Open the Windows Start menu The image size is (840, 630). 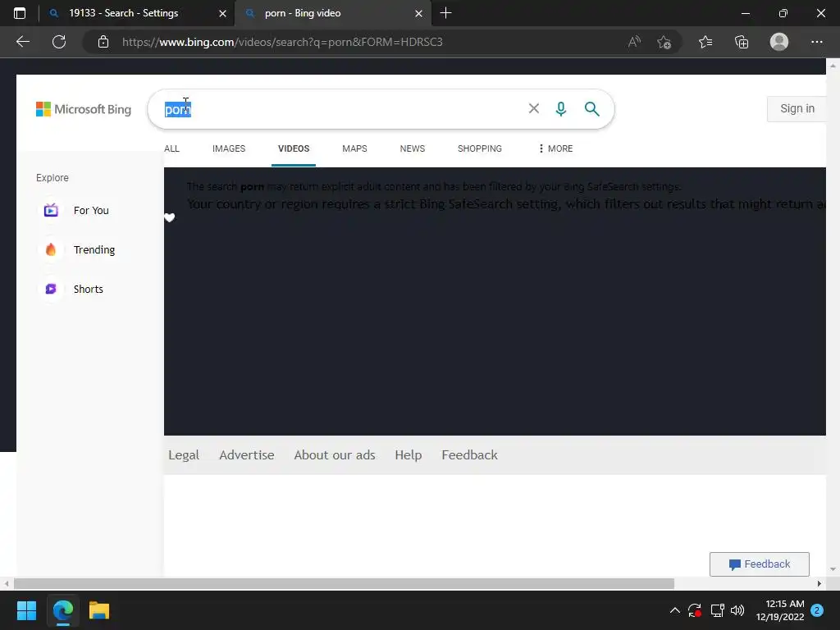pos(26,610)
